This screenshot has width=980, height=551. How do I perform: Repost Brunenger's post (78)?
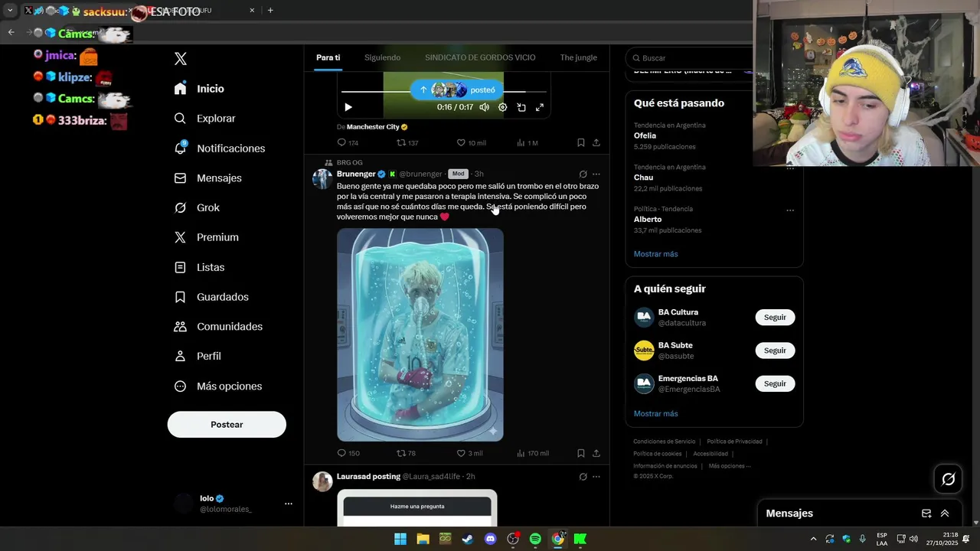click(406, 453)
